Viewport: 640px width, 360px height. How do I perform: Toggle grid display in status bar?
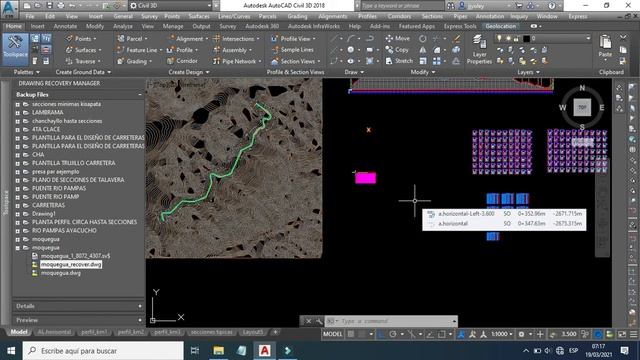click(x=351, y=334)
